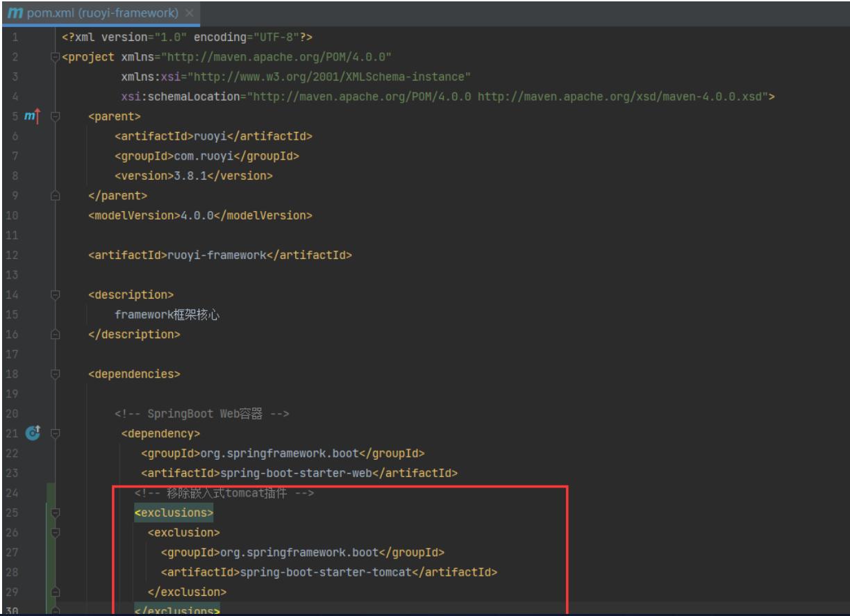Collapse the description block on line 14
The width and height of the screenshot is (850, 616).
pyautogui.click(x=56, y=295)
